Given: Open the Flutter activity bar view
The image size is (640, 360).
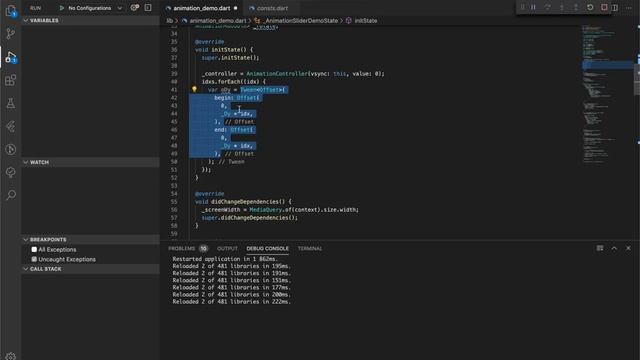Looking at the screenshot, I should point(11,127).
